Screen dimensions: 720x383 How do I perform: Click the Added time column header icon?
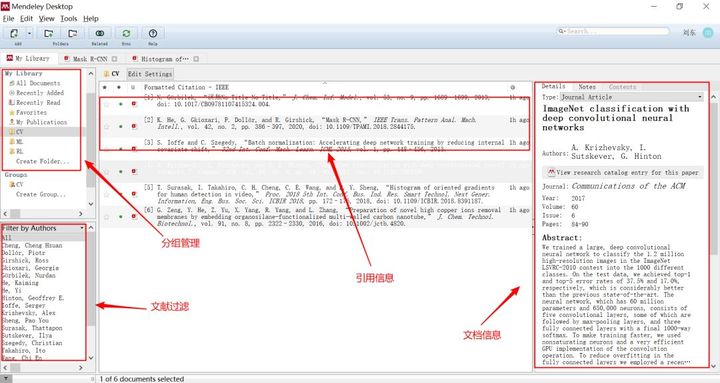pyautogui.click(x=513, y=87)
